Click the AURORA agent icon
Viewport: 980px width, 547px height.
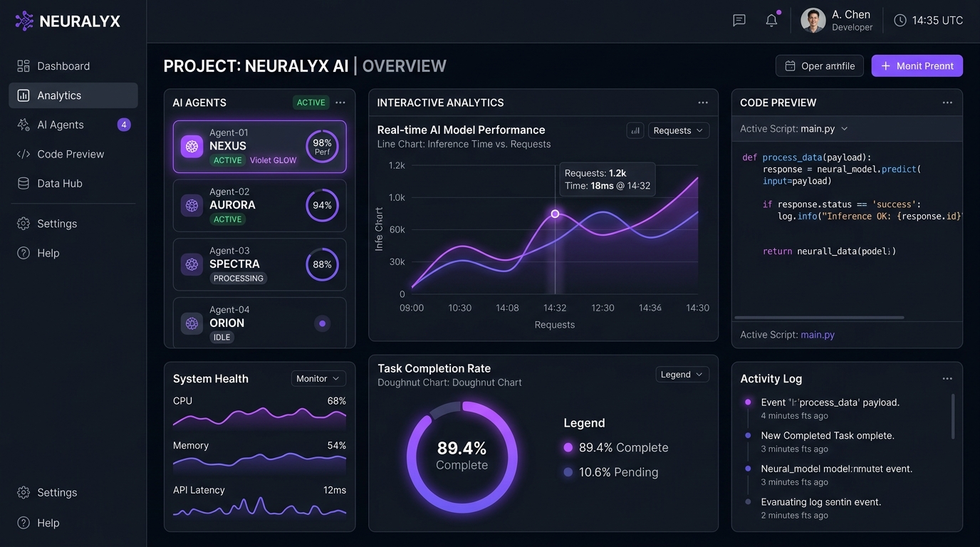pos(192,206)
